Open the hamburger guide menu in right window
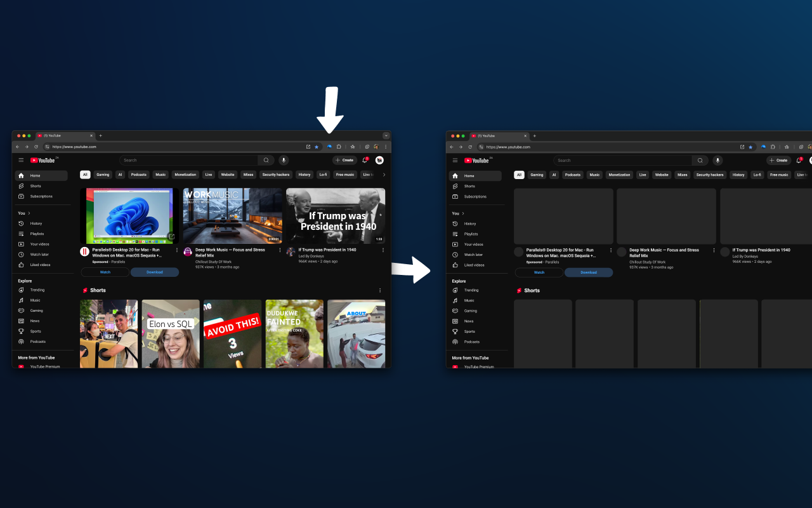812x508 pixels. point(455,160)
